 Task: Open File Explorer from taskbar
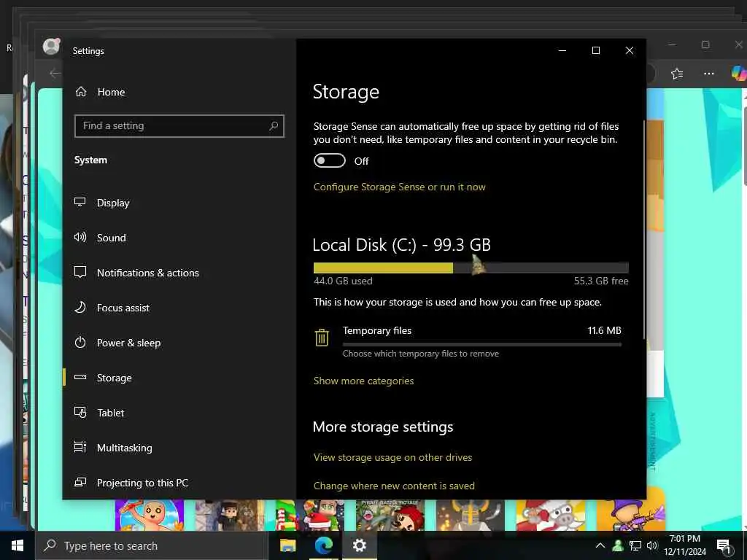[x=287, y=545]
